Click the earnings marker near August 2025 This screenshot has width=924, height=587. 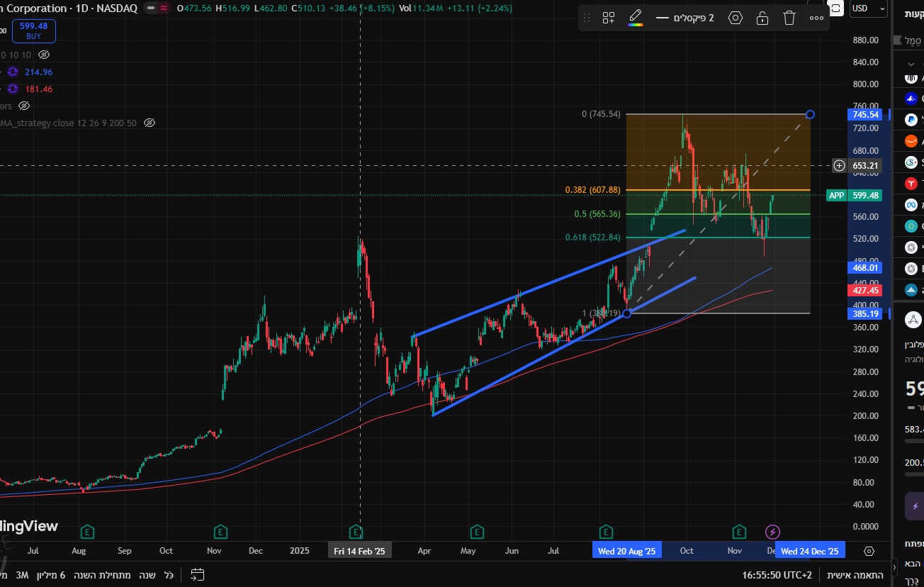click(606, 531)
